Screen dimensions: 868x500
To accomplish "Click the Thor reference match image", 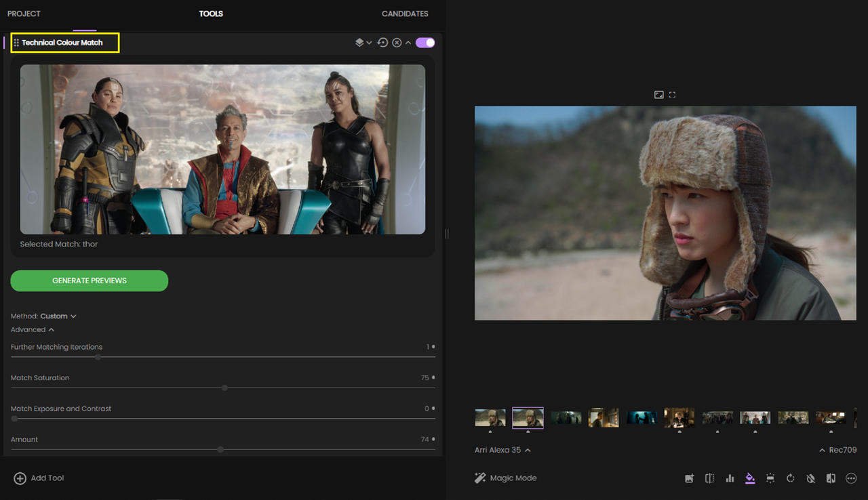I will click(222, 149).
